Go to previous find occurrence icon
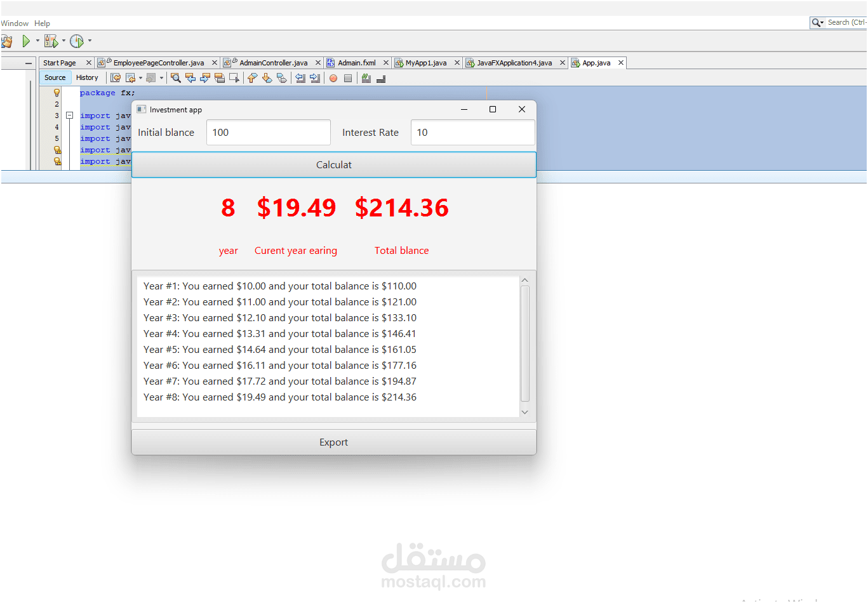The height and width of the screenshot is (603, 868). 190,78
